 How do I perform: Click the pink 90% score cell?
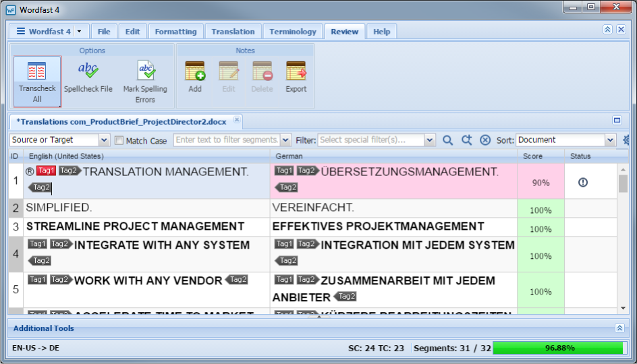[x=541, y=181]
